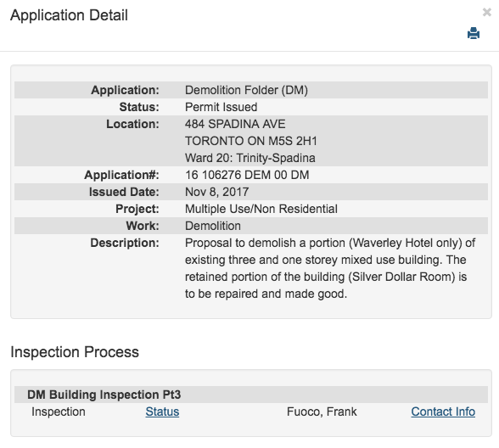Select the DM Building Inspection Pt3 row
The height and width of the screenshot is (448, 499).
251,395
